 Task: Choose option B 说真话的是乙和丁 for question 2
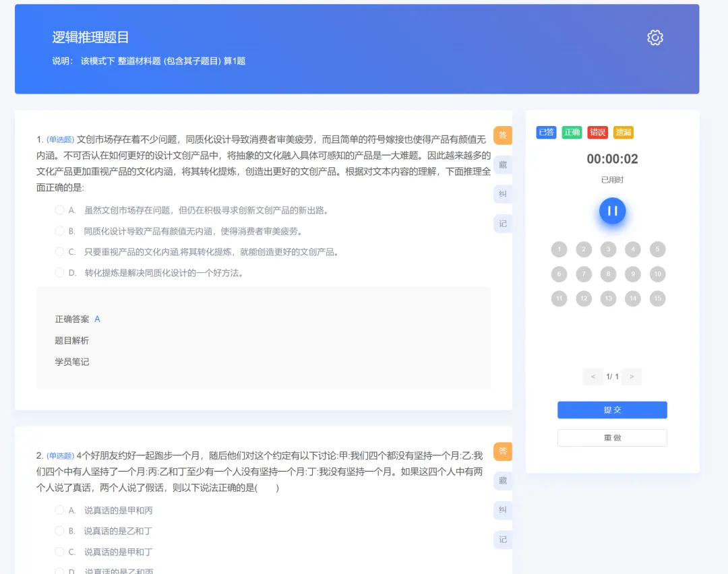tap(59, 531)
